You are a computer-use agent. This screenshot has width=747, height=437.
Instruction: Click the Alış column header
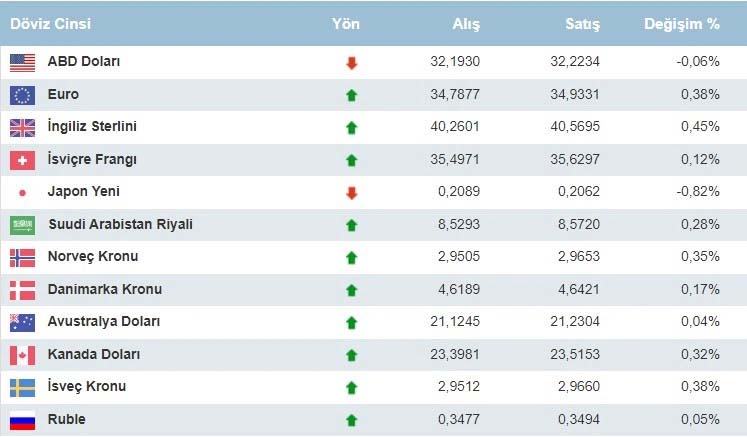click(x=464, y=23)
